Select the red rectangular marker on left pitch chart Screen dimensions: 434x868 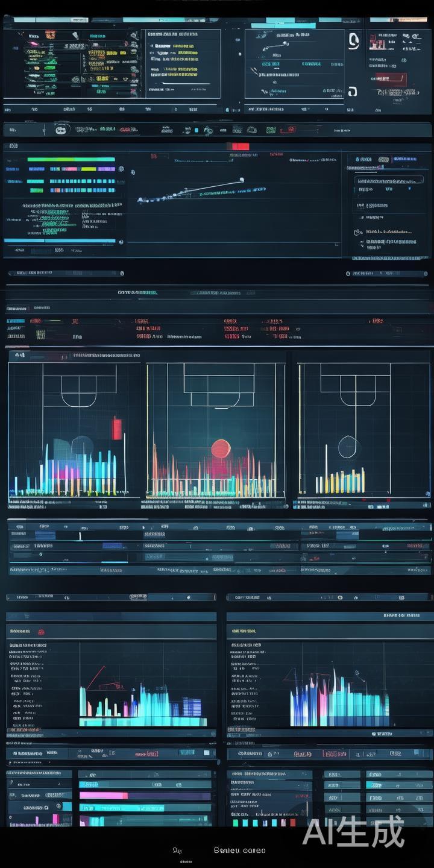(x=116, y=428)
